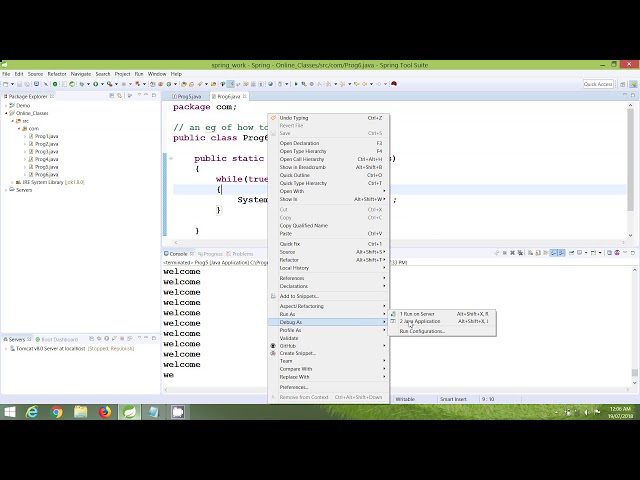
Task: Toggle show console when standard error changes
Action: point(562,253)
